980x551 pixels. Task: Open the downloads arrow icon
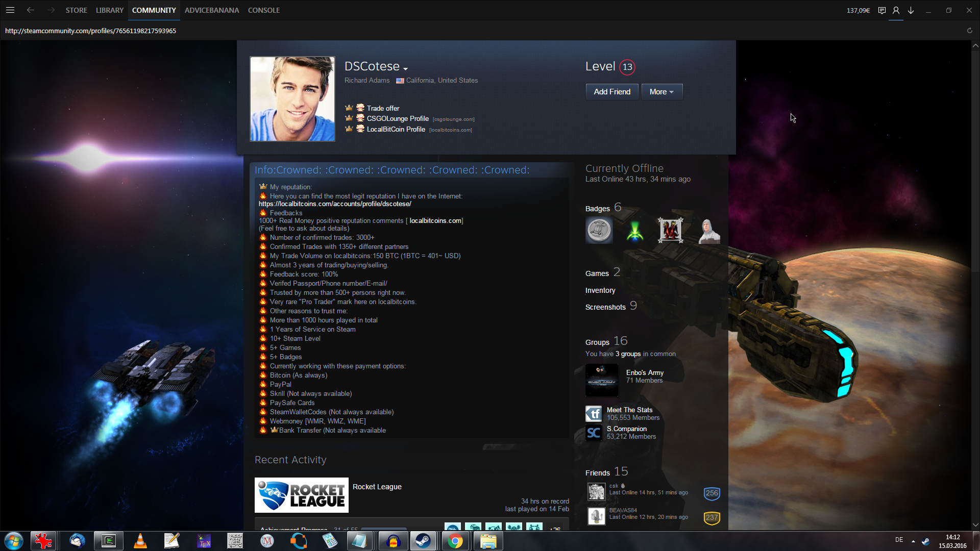click(x=911, y=10)
